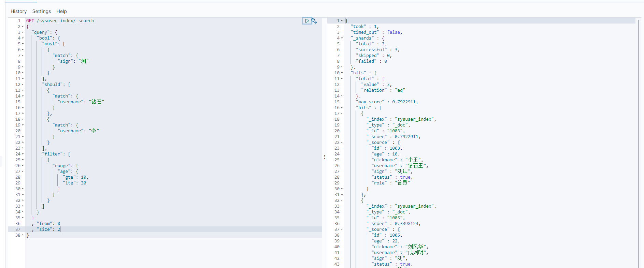This screenshot has height=268, width=644.
Task: Click the "max_score" : 0.7922911 line
Action: point(387,102)
